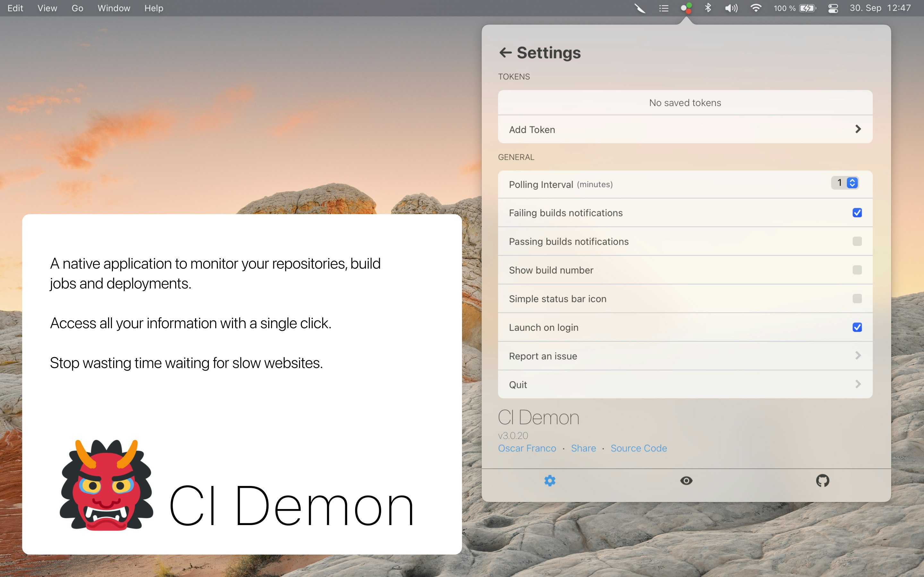This screenshot has width=924, height=577.
Task: Open the GitHub icon in the bottom bar
Action: (x=822, y=481)
